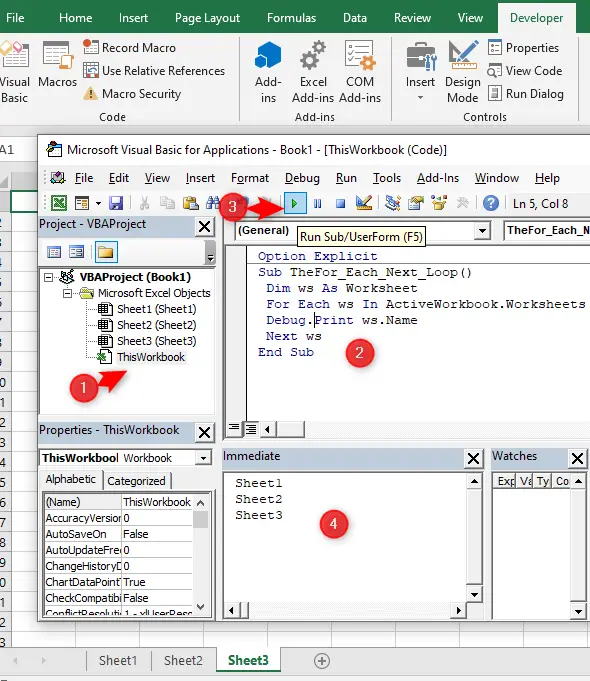Open control Properties in the ribbon
The width and height of the screenshot is (590, 681).
tap(524, 47)
